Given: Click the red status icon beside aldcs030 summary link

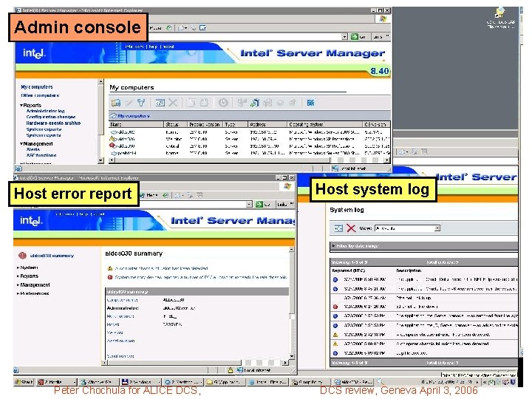Looking at the screenshot, I should pyautogui.click(x=22, y=256).
